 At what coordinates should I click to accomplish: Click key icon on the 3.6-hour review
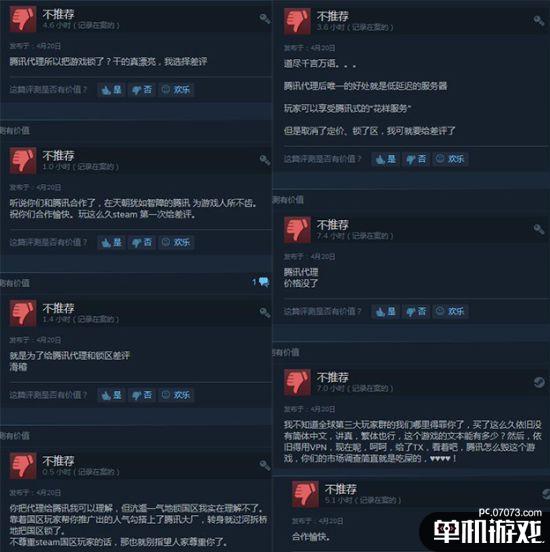(539, 20)
